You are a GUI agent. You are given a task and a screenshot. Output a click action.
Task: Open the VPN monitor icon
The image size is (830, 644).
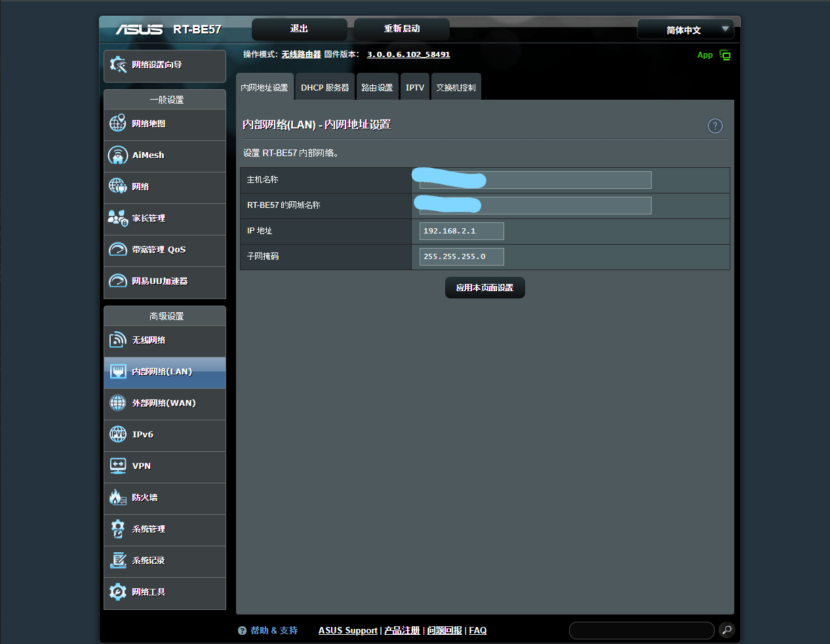(118, 466)
